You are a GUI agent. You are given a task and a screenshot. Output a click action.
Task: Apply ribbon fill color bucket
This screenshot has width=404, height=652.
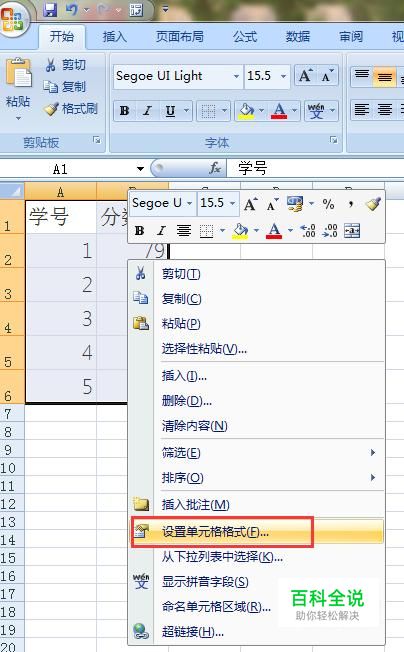point(246,111)
